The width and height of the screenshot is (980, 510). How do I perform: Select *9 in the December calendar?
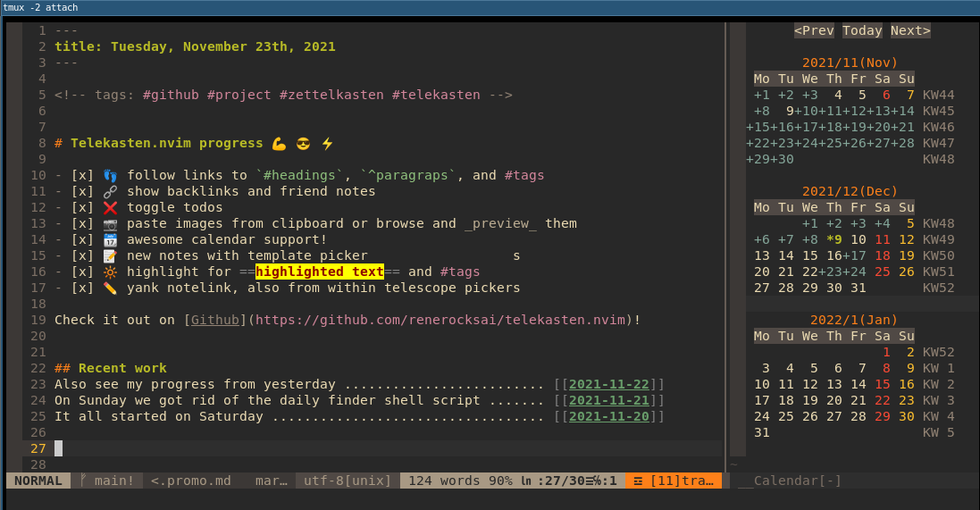tap(833, 240)
